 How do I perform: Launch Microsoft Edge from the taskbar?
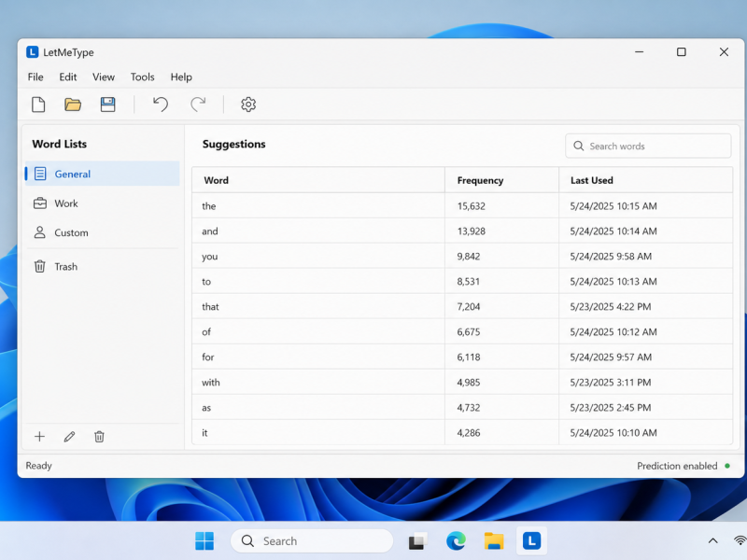point(456,541)
